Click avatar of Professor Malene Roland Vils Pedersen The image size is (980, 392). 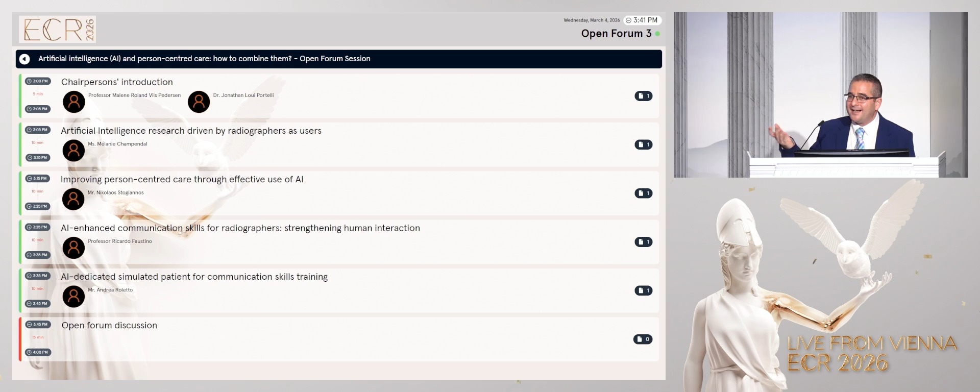[x=74, y=102]
